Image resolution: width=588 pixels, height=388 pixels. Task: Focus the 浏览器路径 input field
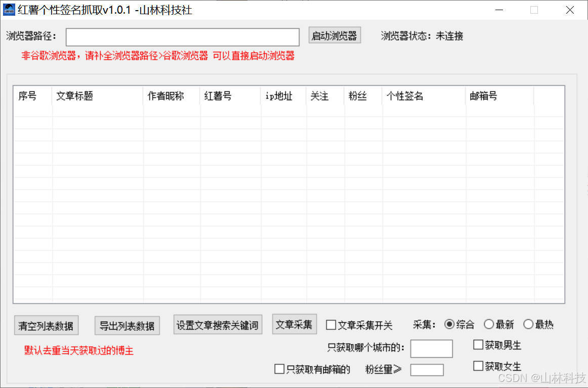tap(183, 37)
